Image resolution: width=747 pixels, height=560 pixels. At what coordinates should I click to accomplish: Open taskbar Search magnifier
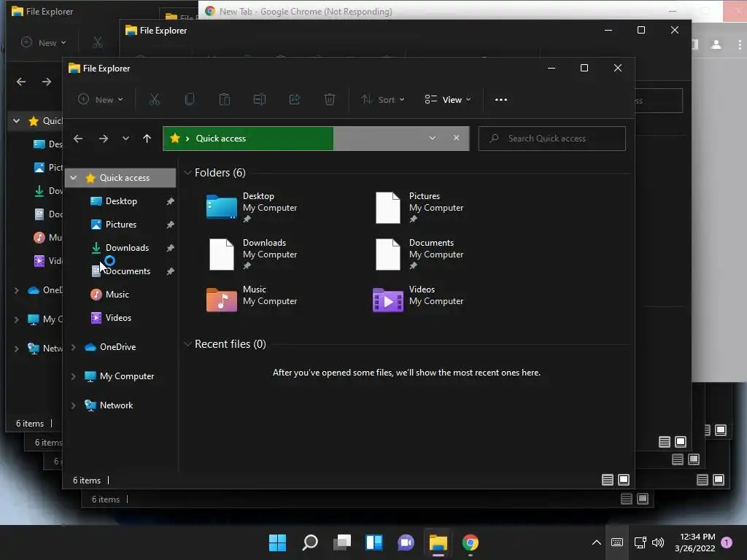tap(309, 542)
